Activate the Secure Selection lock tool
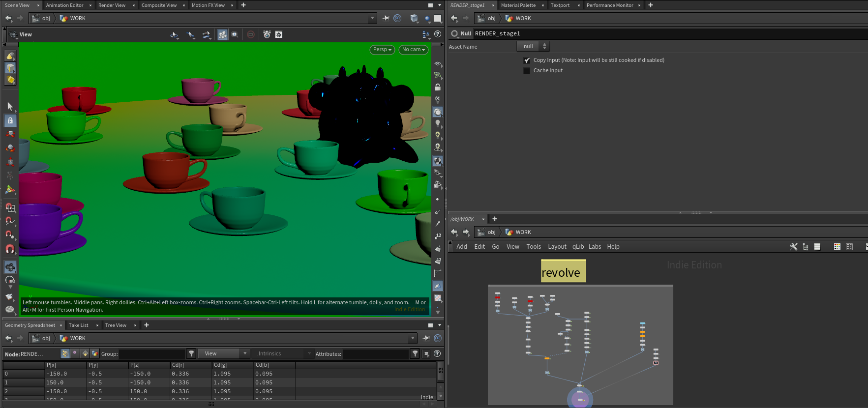Viewport: 868px width, 408px height. pos(10,120)
